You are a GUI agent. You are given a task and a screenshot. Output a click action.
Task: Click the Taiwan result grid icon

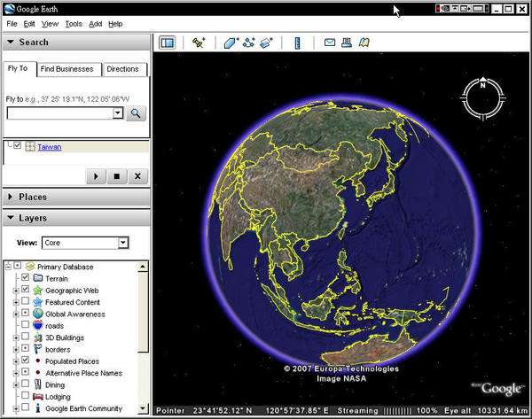point(30,147)
